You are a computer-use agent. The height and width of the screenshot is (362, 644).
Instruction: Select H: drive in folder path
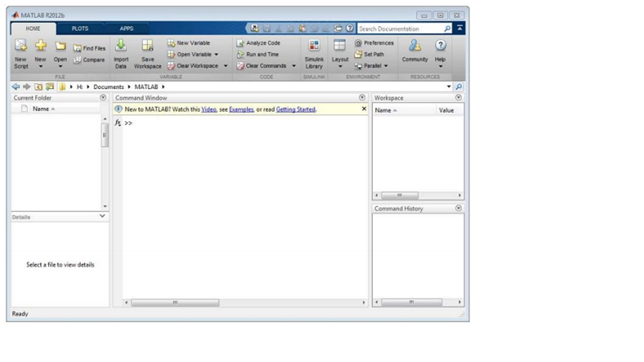click(x=79, y=87)
